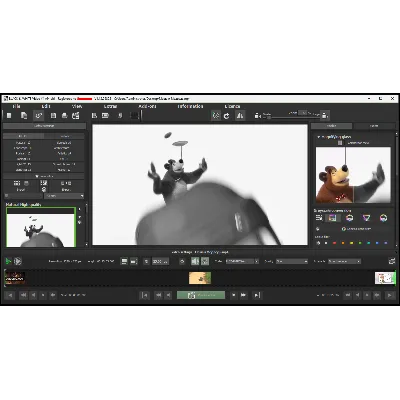This screenshot has width=400, height=400.
Task: Click the rightmost circular color-mode icon
Action: 383,218
